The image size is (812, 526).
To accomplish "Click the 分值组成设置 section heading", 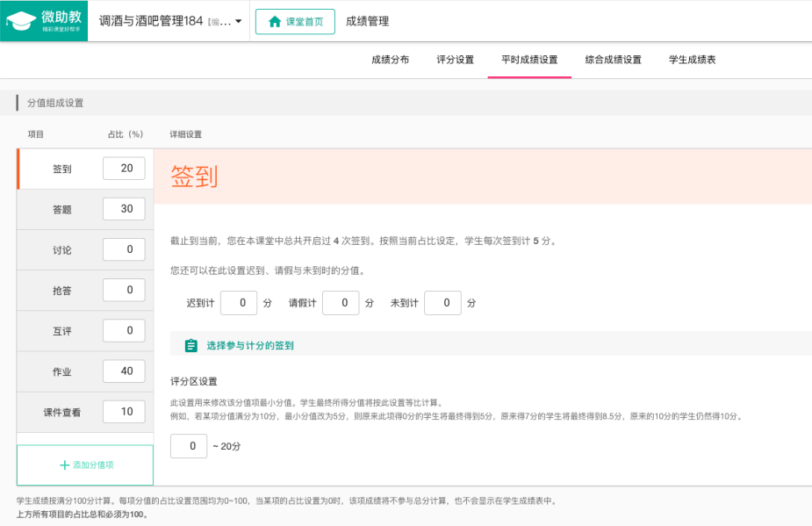I will click(55, 103).
